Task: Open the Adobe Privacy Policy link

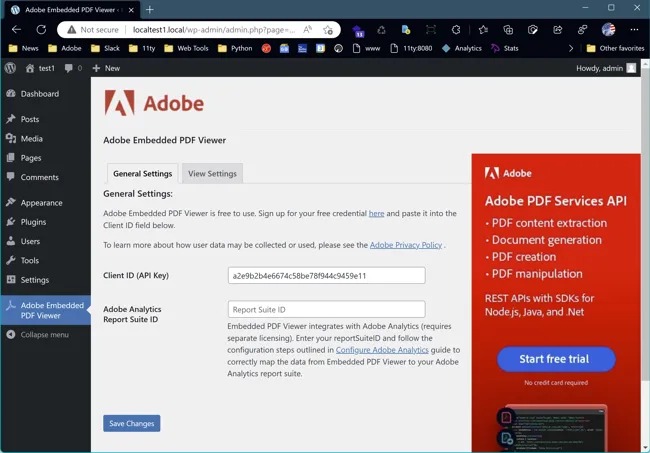Action: pos(405,245)
